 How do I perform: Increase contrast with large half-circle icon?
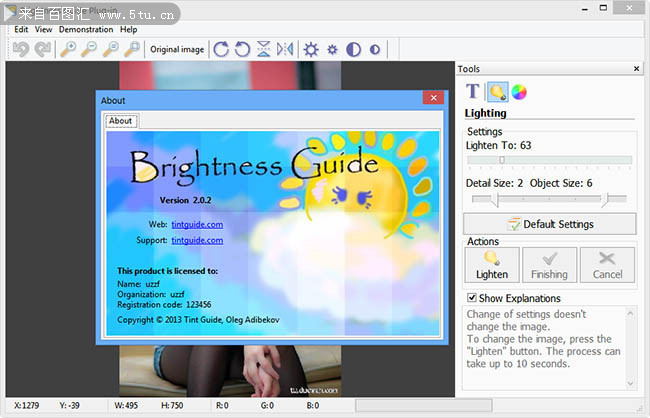coord(353,50)
